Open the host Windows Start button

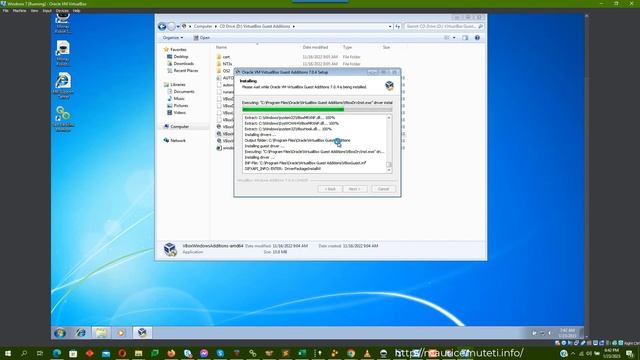point(7,353)
